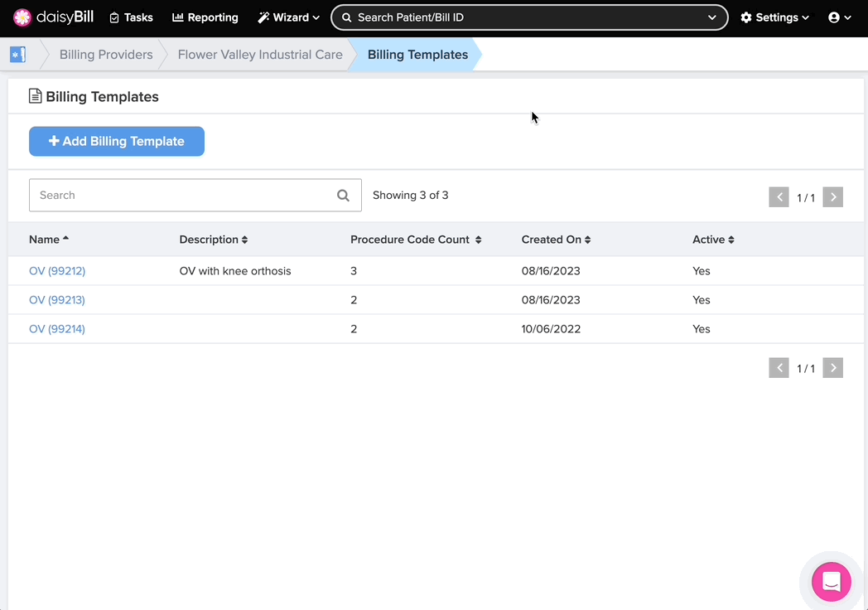Click the Add Billing Template button
The height and width of the screenshot is (610, 868).
pyautogui.click(x=117, y=142)
